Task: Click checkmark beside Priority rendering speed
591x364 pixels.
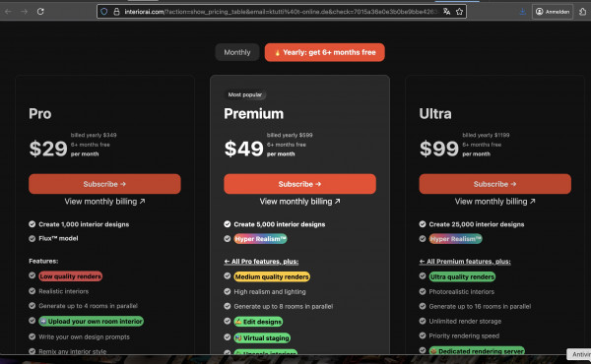Action: (423, 335)
